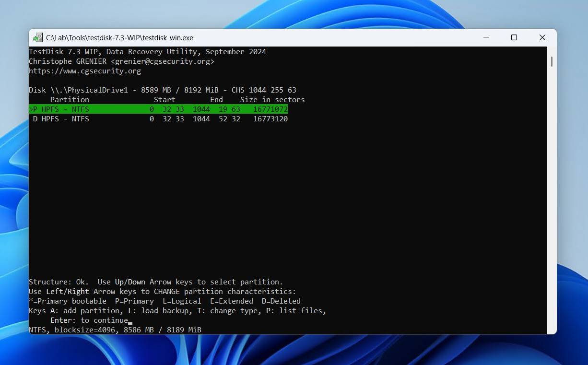588x365 pixels.
Task: Click the 'D=Deleted' characteristic label
Action: (x=282, y=301)
